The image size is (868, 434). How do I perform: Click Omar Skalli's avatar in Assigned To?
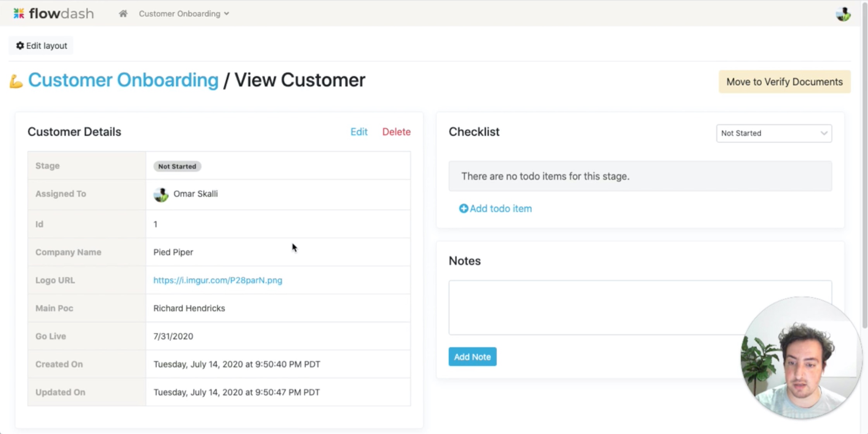point(161,194)
